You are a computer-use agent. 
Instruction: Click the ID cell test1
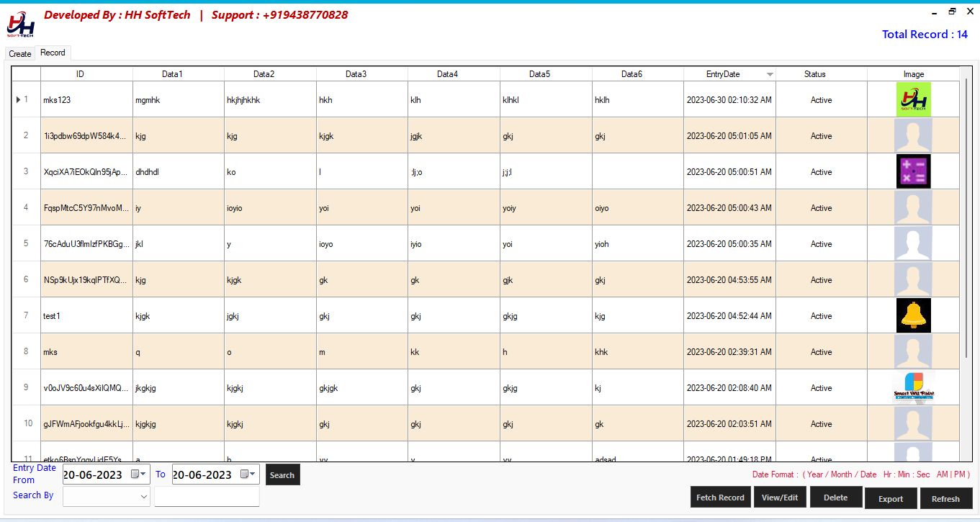(86, 316)
